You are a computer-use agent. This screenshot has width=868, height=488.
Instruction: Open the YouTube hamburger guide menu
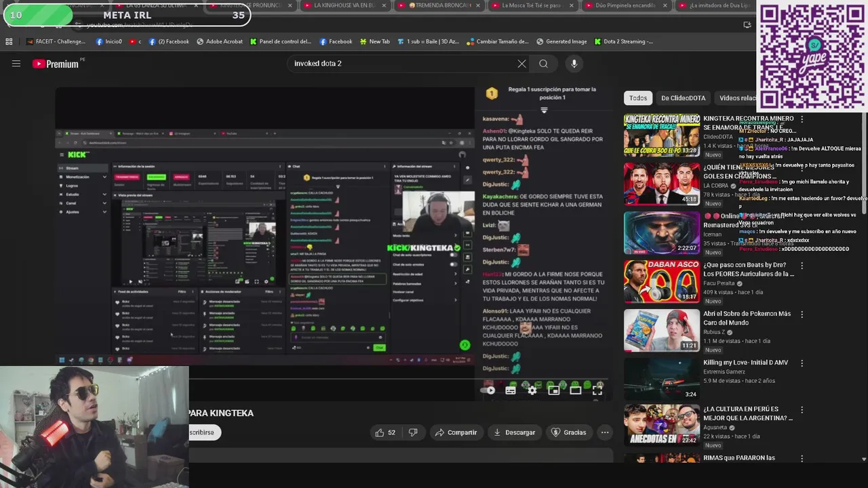pyautogui.click(x=16, y=64)
